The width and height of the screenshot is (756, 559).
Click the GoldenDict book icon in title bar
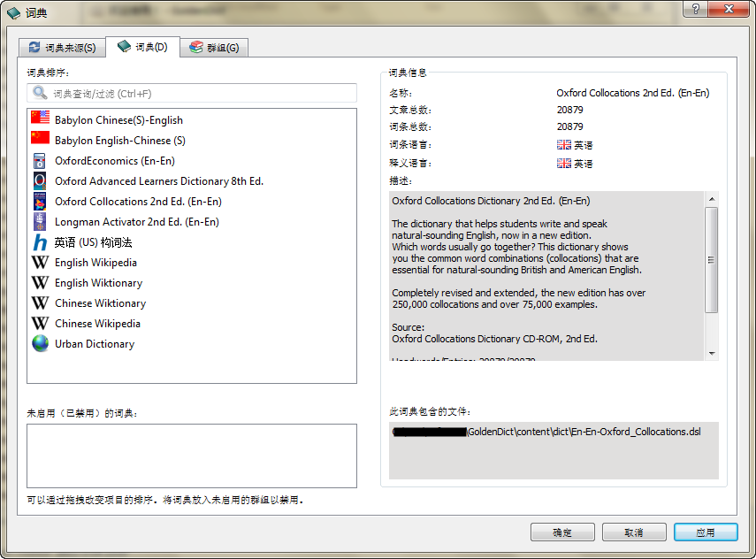13,12
